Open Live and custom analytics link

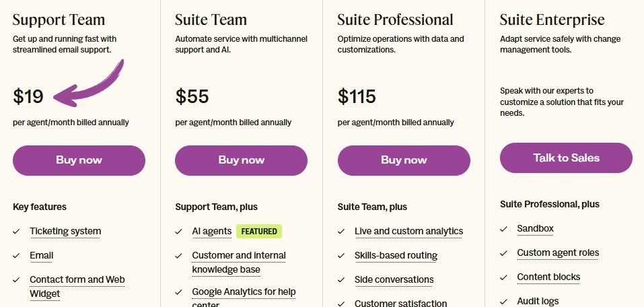408,231
